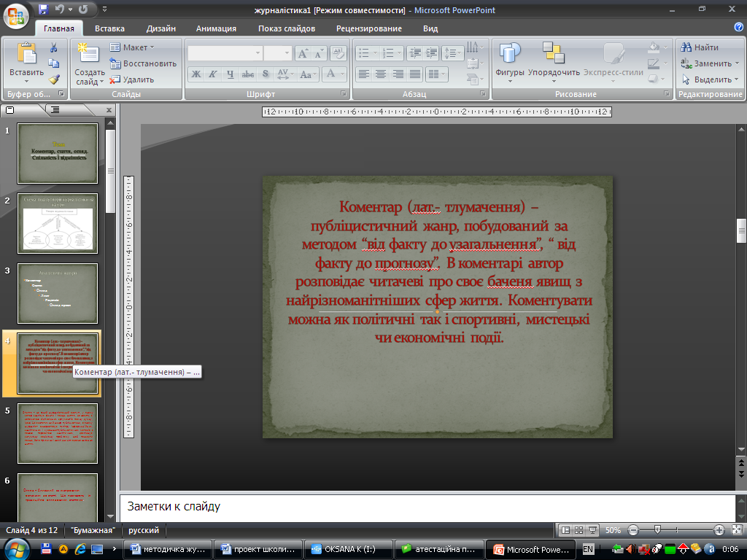747x560 pixels.
Task: Click the Paste (Вставить) clipboard icon
Action: pos(26,54)
